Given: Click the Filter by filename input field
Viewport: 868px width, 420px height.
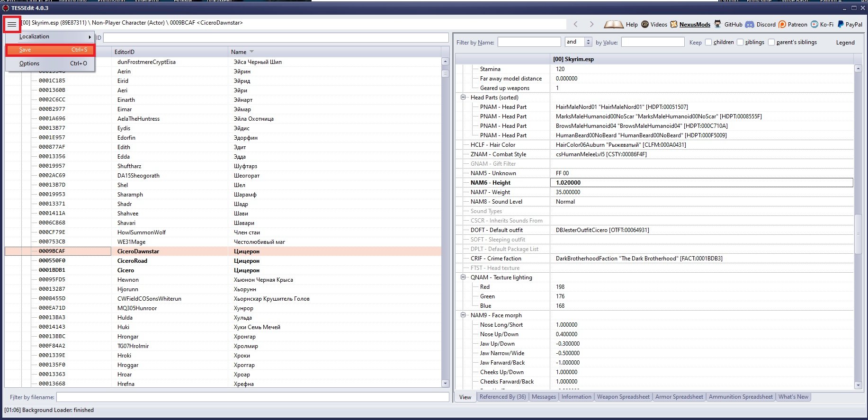Looking at the screenshot, I should [x=252, y=397].
